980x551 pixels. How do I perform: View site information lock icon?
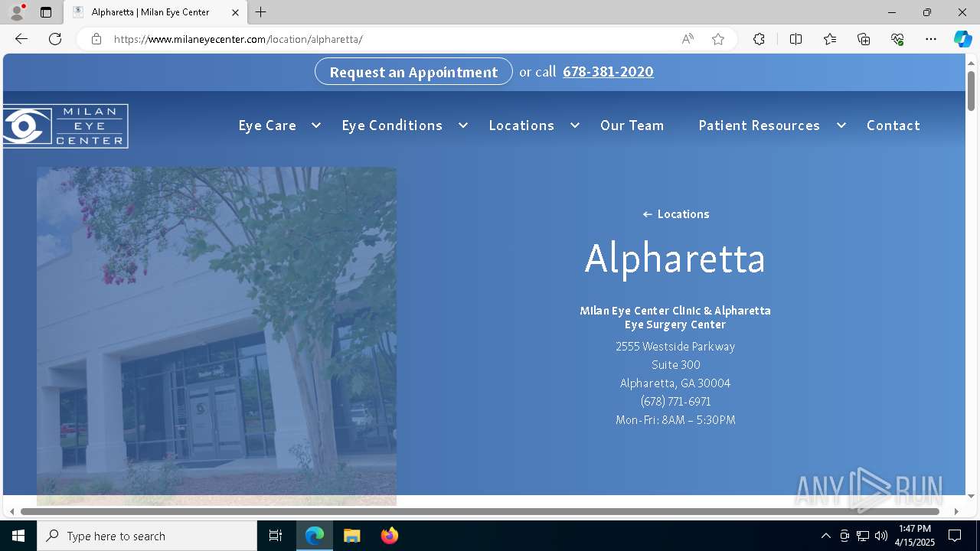tap(96, 39)
